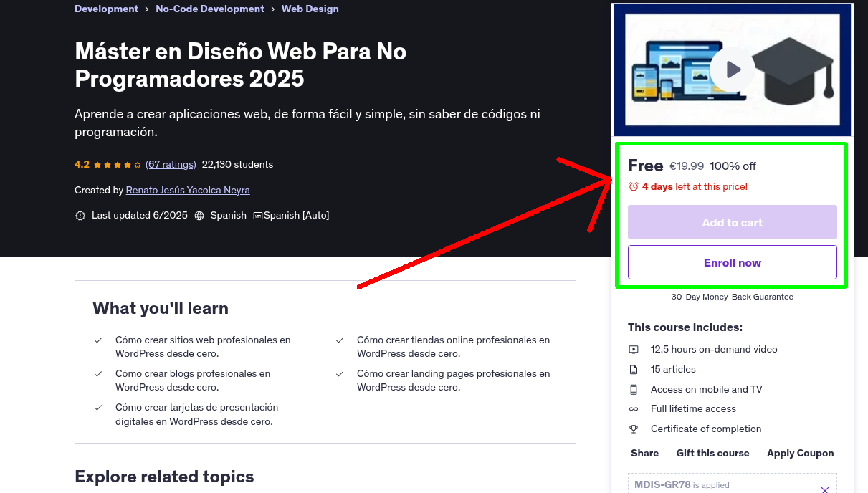Click the articles document icon
868x493 pixels.
pyautogui.click(x=634, y=370)
